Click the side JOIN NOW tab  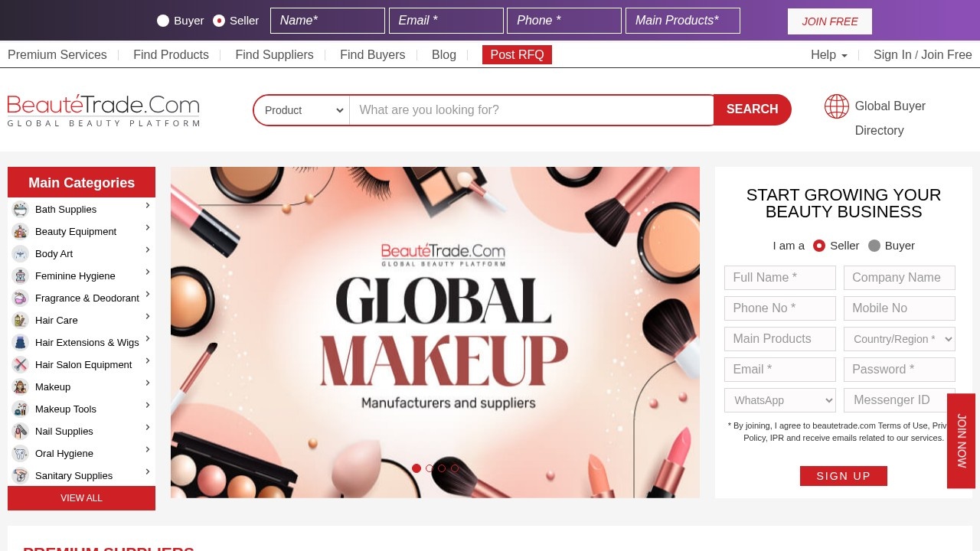coord(962,441)
